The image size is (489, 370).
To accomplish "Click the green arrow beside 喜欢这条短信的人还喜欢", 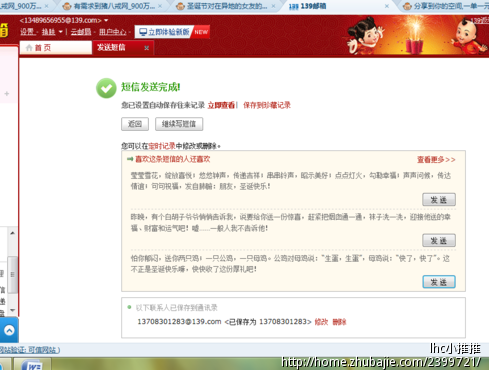I will (x=130, y=159).
